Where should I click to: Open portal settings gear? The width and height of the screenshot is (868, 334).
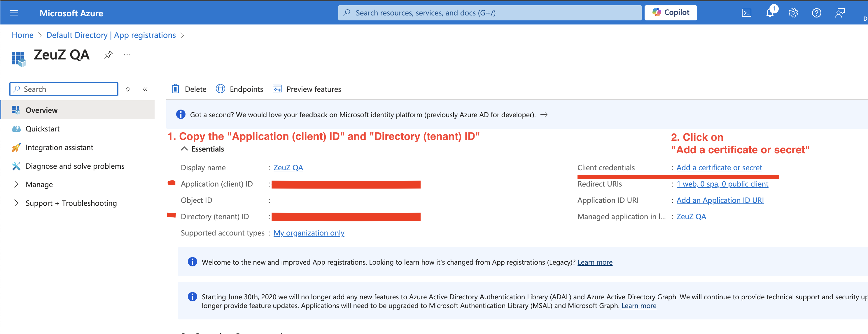[x=793, y=13]
